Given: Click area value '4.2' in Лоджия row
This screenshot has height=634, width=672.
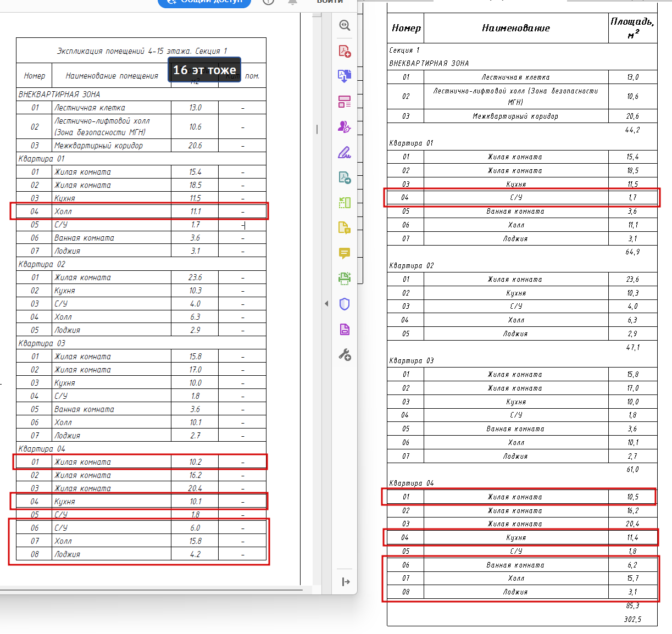Looking at the screenshot, I should click(x=195, y=554).
